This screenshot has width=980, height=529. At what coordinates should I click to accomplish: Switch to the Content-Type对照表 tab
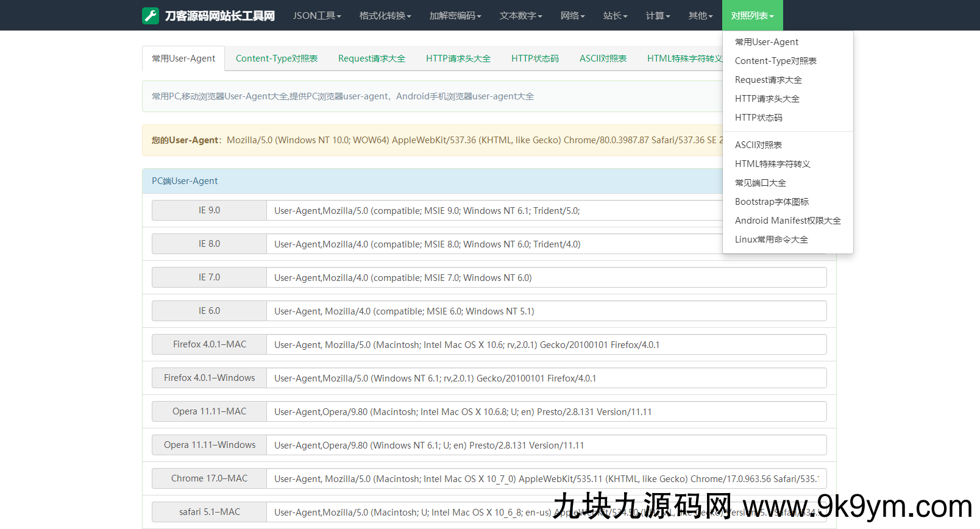[277, 59]
